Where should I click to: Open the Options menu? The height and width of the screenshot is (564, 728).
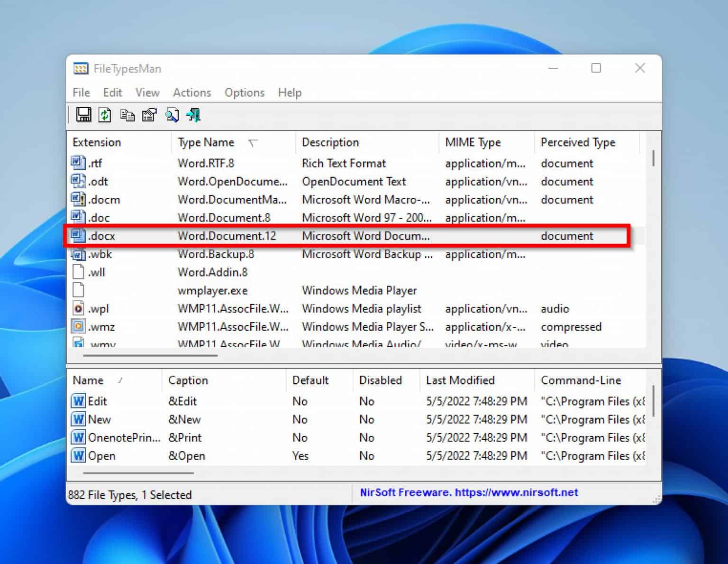(x=244, y=92)
